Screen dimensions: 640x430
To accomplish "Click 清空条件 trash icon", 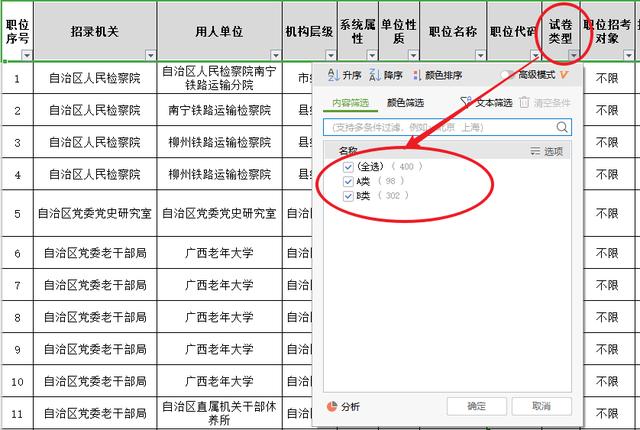I will (x=524, y=102).
